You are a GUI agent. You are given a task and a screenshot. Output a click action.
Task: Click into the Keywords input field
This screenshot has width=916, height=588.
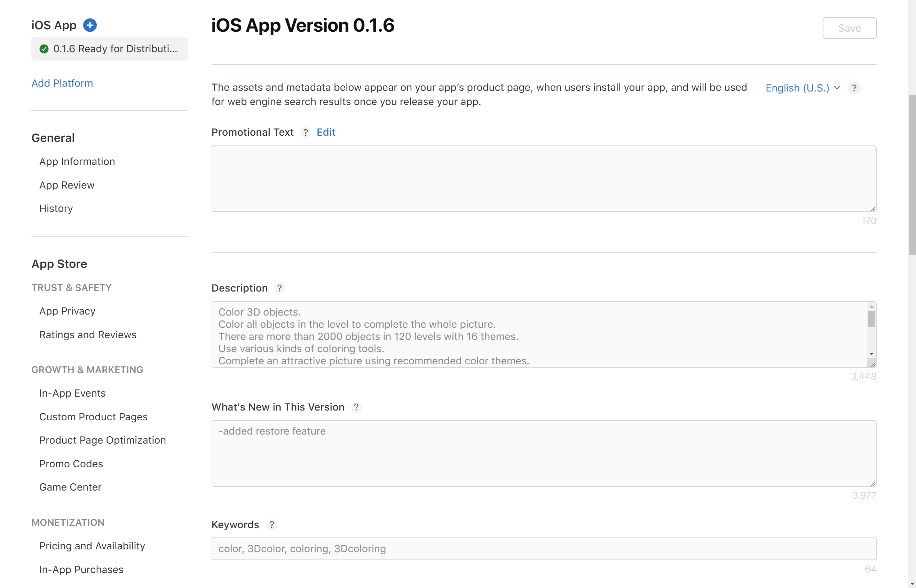pos(543,549)
